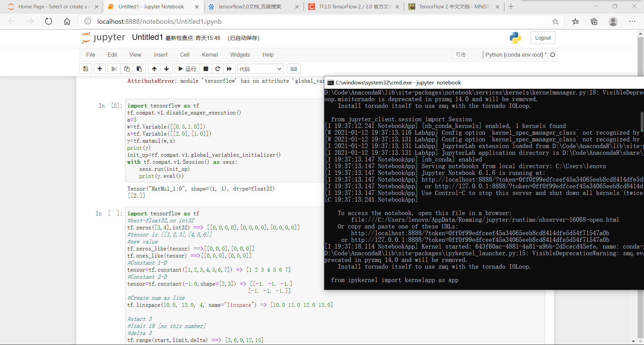Close the Untitled1 Jupyter Notebook tab

click(197, 7)
